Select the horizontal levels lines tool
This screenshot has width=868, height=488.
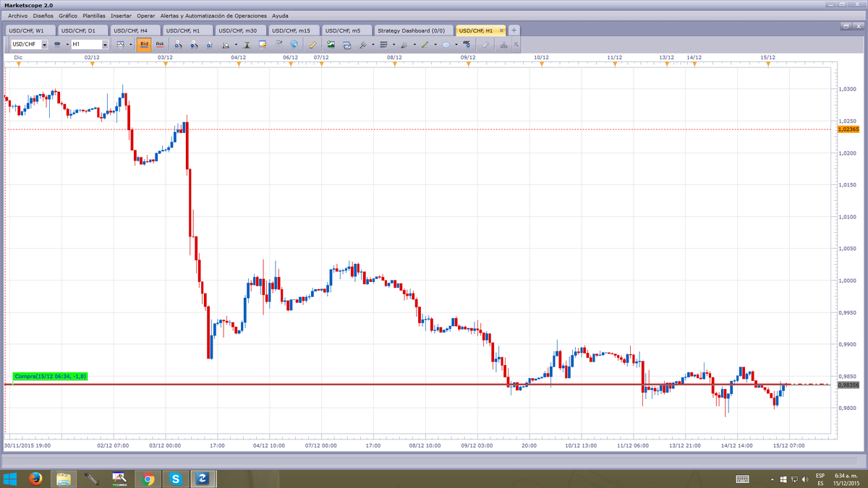(x=383, y=44)
